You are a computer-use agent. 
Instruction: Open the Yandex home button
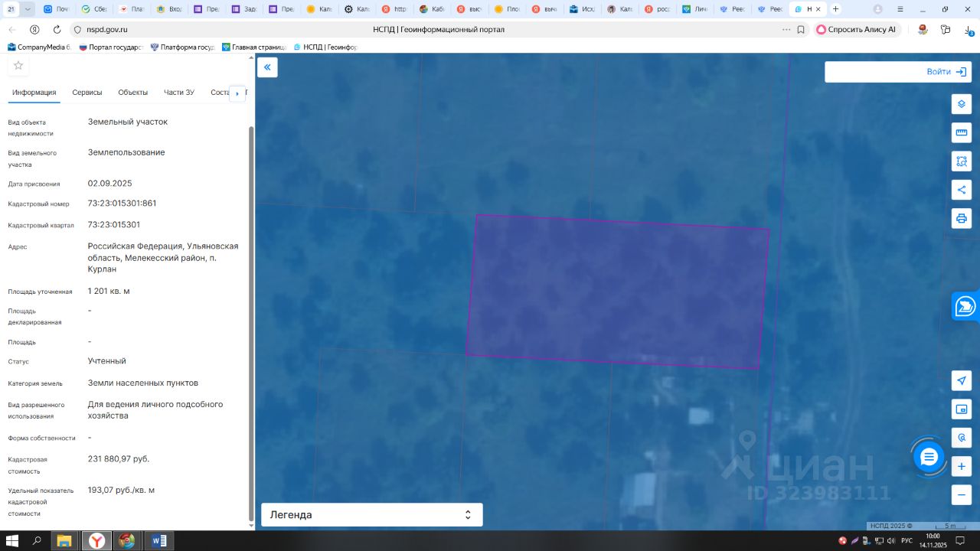[x=34, y=29]
